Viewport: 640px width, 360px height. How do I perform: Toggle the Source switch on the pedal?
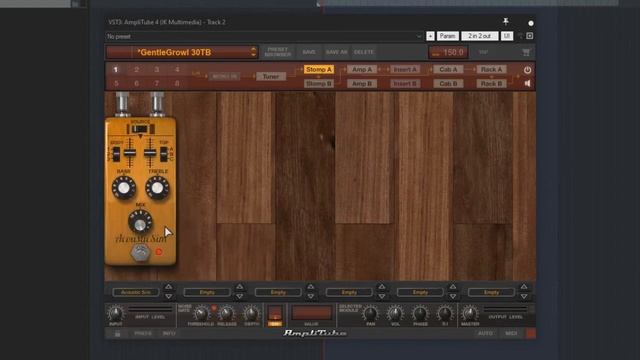click(140, 129)
